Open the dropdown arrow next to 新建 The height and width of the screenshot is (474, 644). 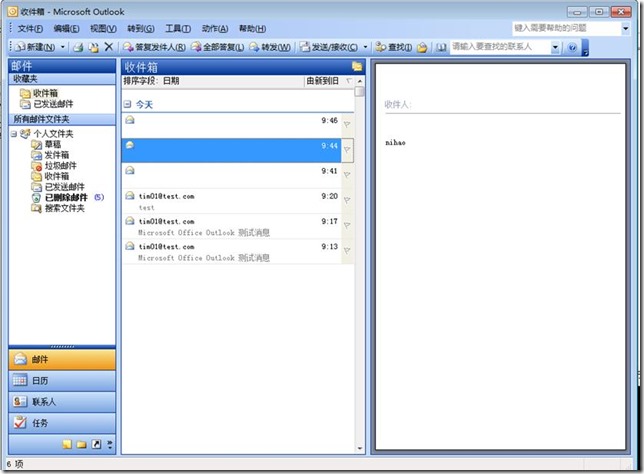click(x=62, y=47)
